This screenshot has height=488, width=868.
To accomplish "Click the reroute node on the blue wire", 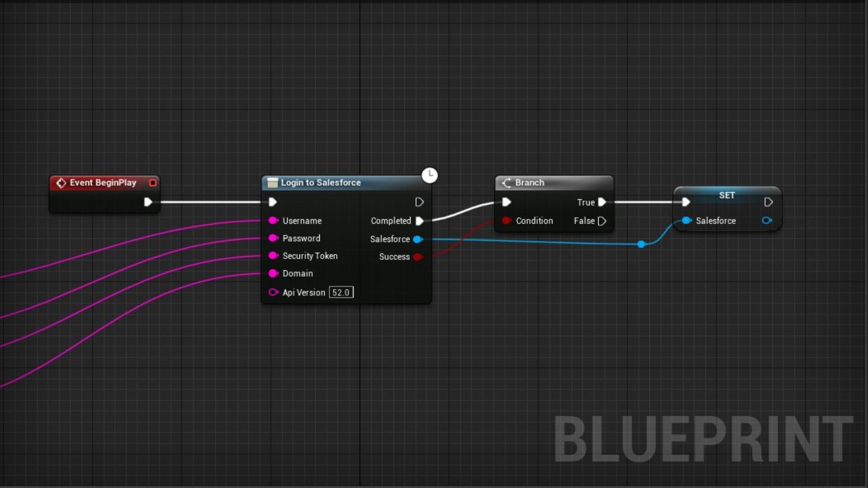I will click(642, 244).
